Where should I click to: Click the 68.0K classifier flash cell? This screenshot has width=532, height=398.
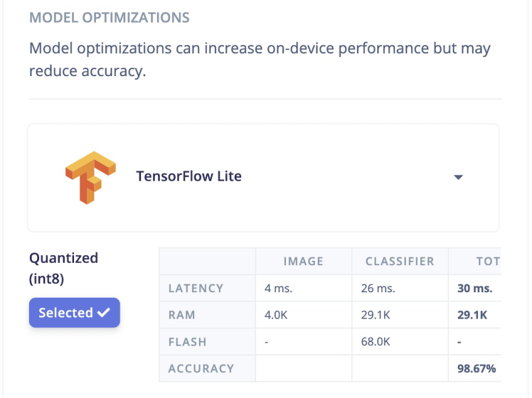(x=377, y=342)
